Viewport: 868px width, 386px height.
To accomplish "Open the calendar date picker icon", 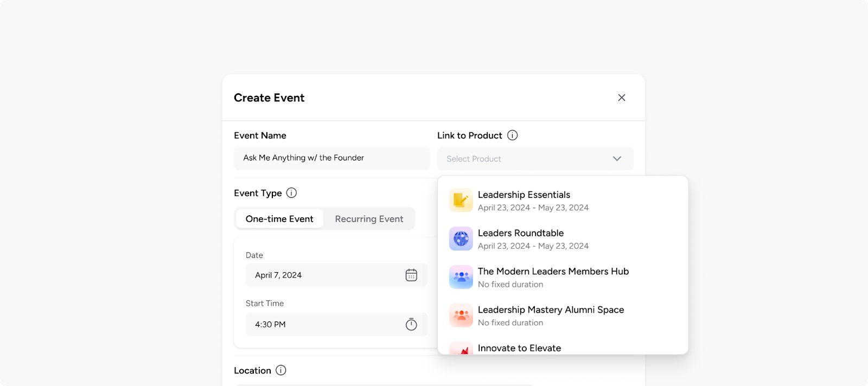I will click(411, 275).
